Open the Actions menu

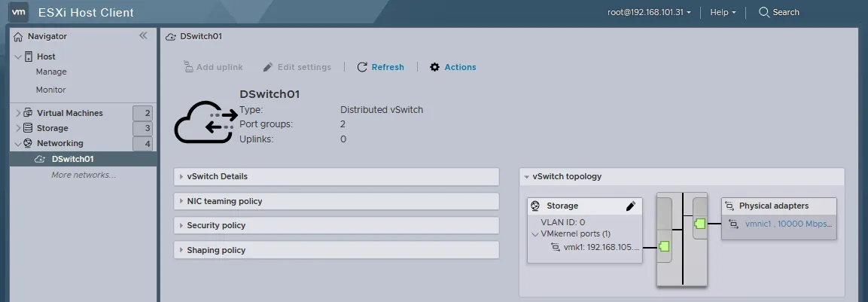[x=453, y=67]
